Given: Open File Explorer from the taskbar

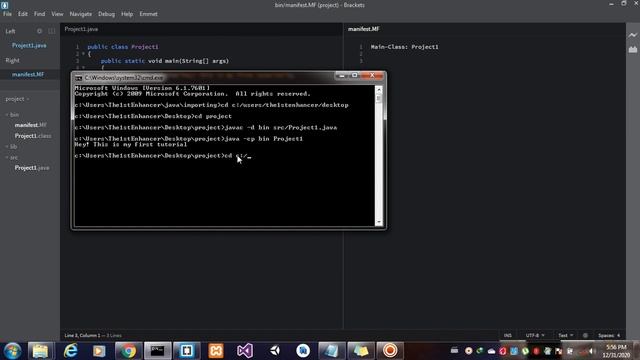Looking at the screenshot, I should pyautogui.click(x=40, y=351).
